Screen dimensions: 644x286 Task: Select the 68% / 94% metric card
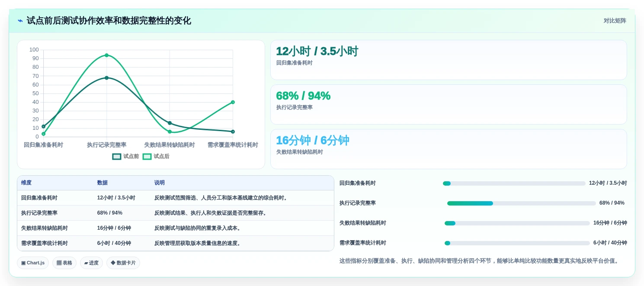[449, 105]
